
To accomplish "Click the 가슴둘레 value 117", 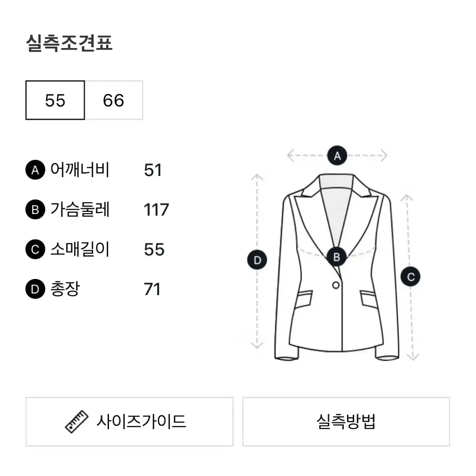I will [156, 210].
